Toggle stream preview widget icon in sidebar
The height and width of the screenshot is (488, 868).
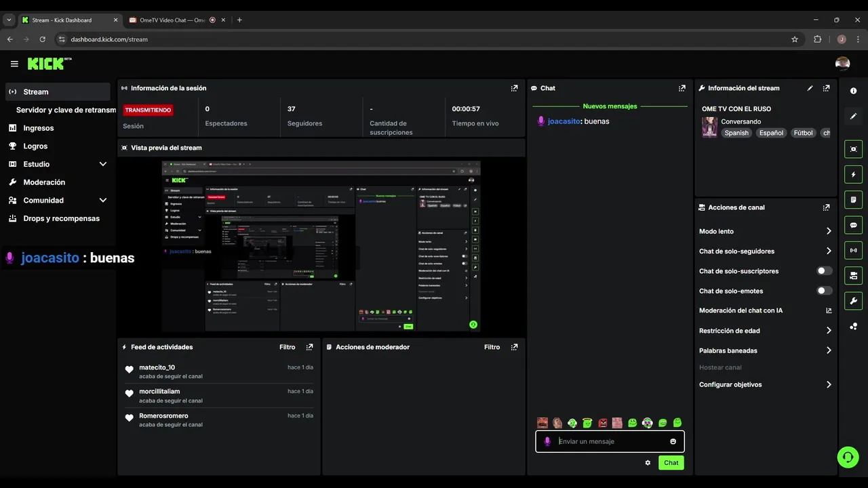[853, 149]
